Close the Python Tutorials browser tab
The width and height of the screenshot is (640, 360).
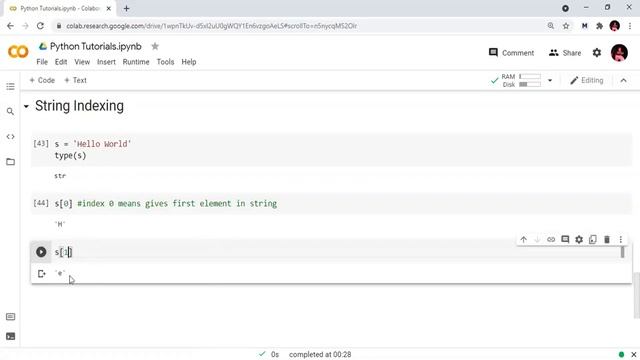(x=109, y=8)
